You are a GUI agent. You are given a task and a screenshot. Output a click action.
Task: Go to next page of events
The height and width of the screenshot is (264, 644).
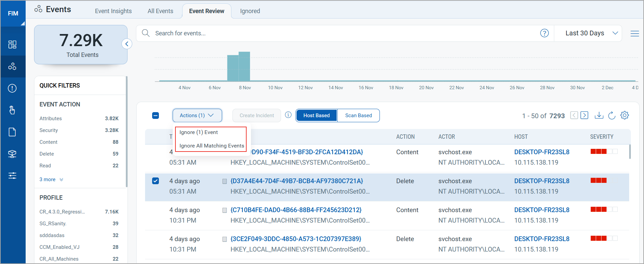click(585, 115)
